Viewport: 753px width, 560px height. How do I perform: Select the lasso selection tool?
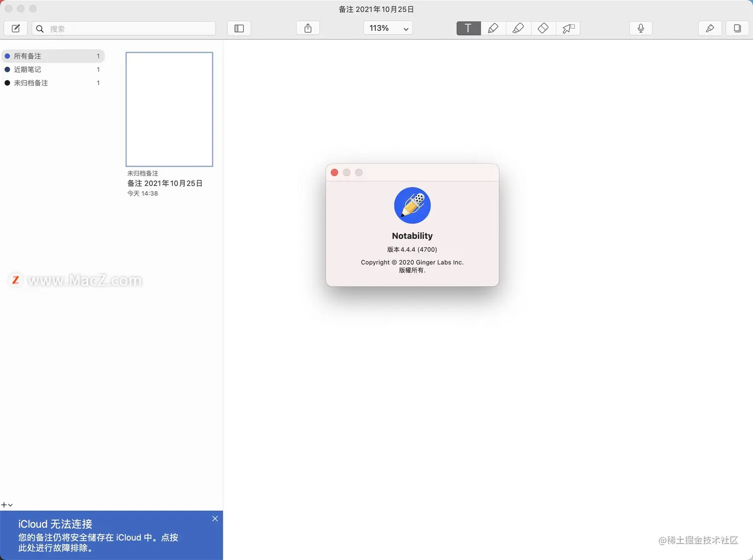point(568,28)
